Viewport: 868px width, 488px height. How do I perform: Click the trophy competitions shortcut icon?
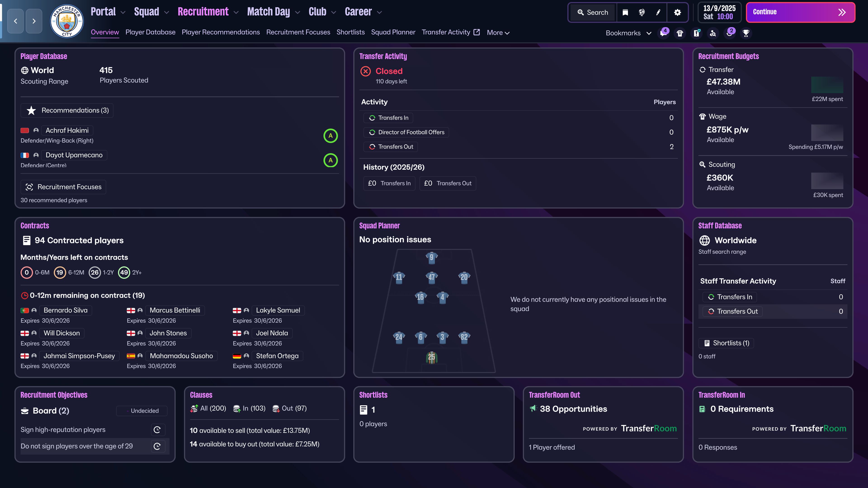tap(746, 33)
